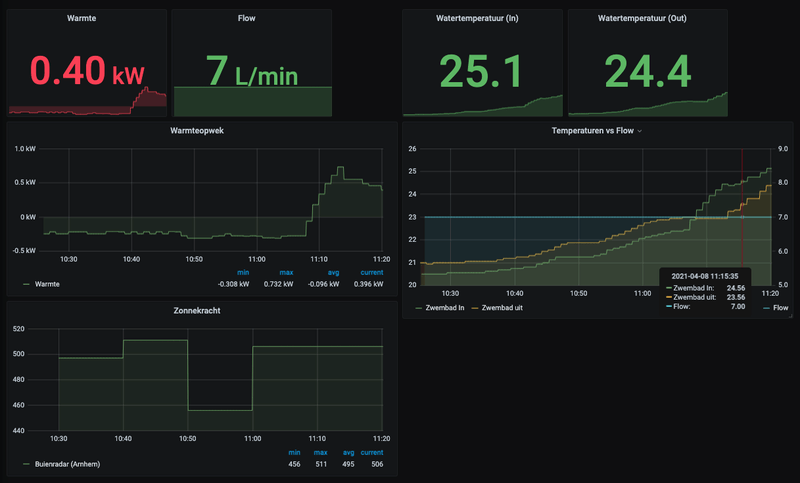The height and width of the screenshot is (483, 800).
Task: Toggle the Zwembad In legend series
Action: 445,308
